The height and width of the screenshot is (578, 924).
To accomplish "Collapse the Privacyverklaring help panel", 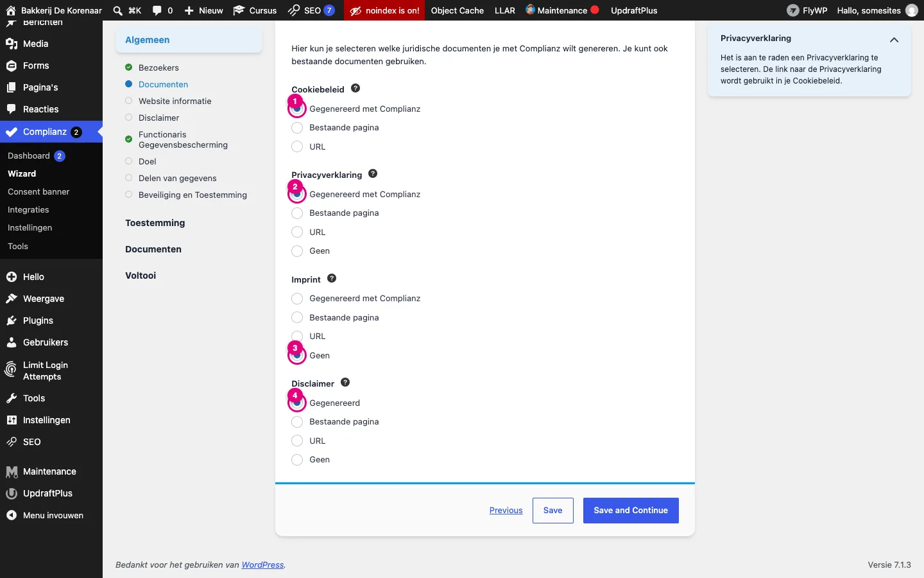I will coord(894,40).
